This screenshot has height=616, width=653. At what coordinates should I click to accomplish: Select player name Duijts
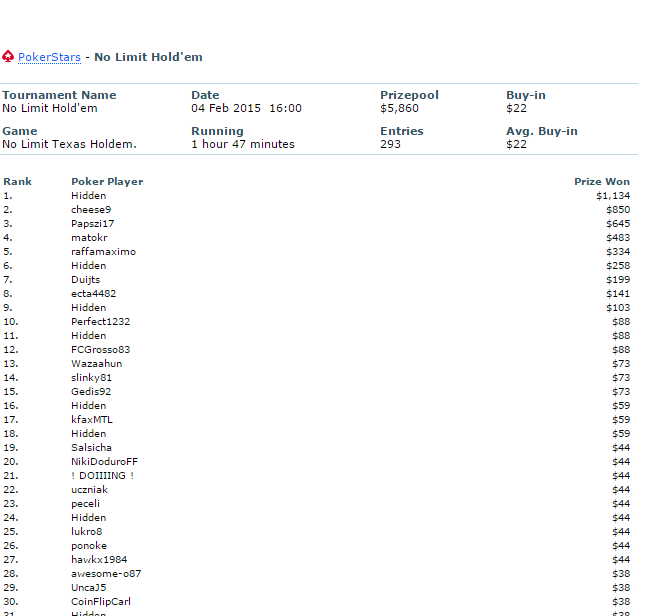click(x=85, y=279)
